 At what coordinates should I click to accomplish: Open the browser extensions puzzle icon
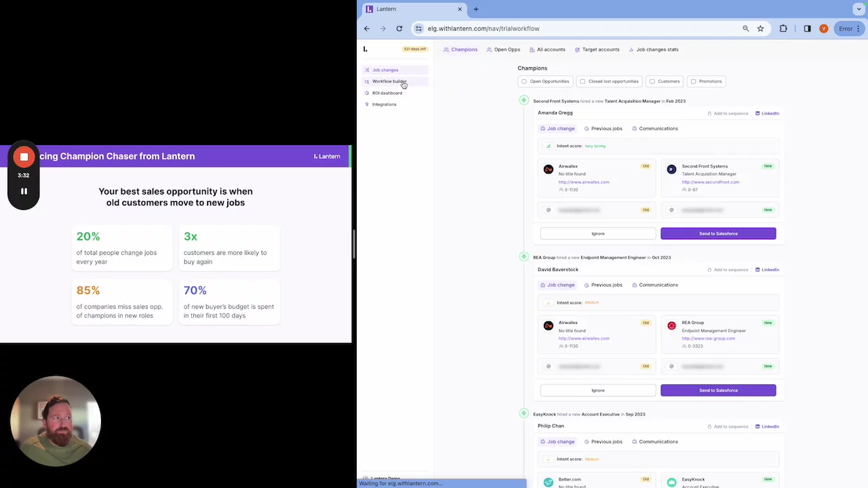tap(783, 28)
